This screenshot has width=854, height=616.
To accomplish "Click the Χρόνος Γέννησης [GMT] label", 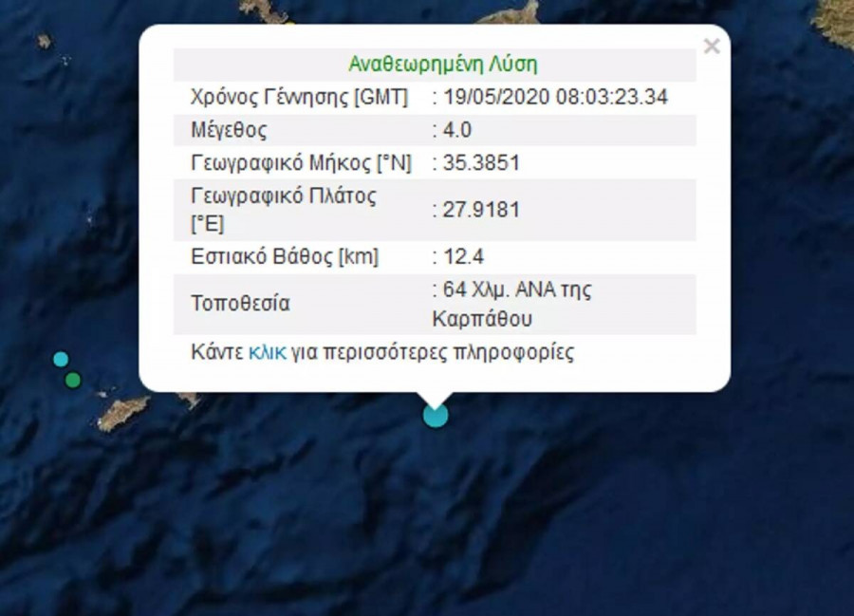I will click(x=299, y=97).
